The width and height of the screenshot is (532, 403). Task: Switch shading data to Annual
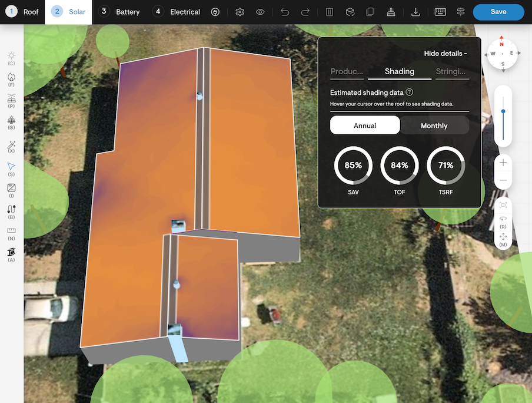pos(365,125)
